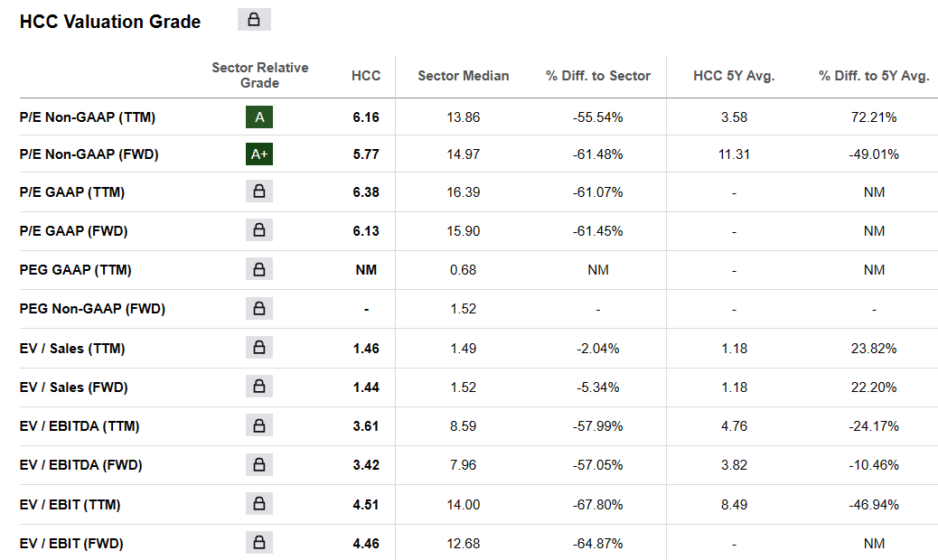Select the -55.54% sector difference
The width and height of the screenshot is (938, 560).
pyautogui.click(x=598, y=117)
